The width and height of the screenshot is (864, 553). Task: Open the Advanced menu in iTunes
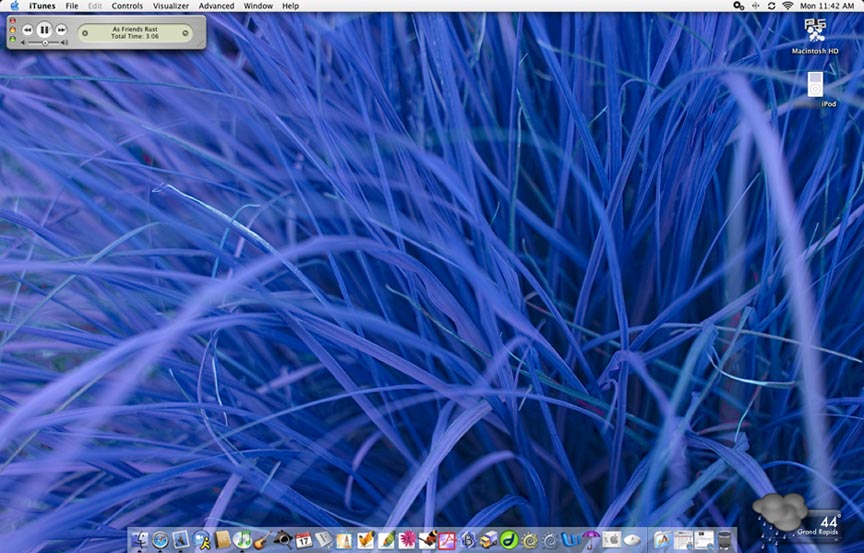pyautogui.click(x=216, y=6)
